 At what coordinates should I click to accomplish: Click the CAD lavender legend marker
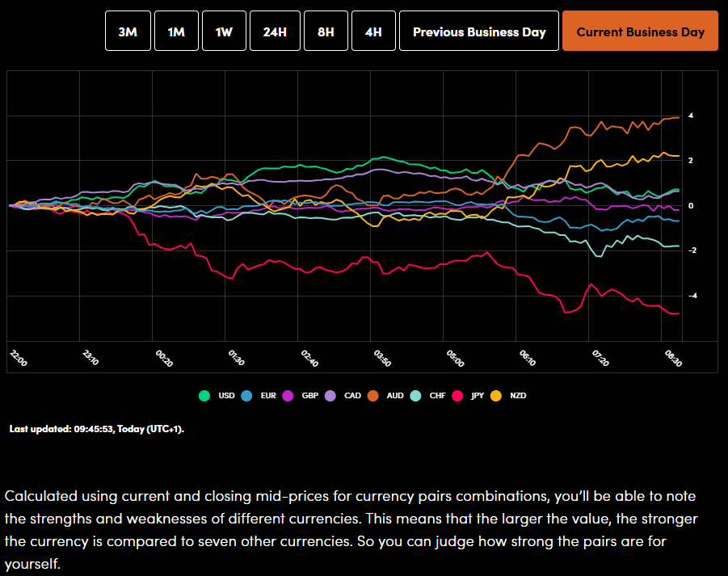click(x=330, y=396)
